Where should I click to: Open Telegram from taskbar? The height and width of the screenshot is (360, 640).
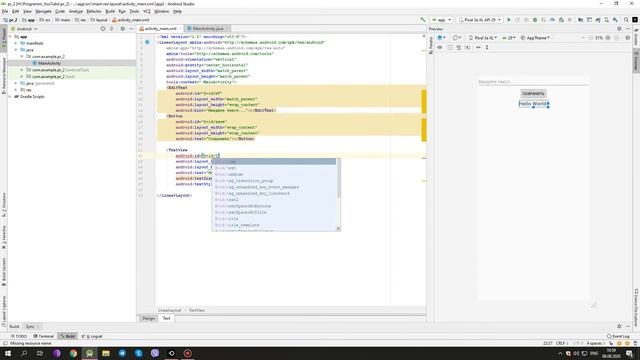(122, 353)
